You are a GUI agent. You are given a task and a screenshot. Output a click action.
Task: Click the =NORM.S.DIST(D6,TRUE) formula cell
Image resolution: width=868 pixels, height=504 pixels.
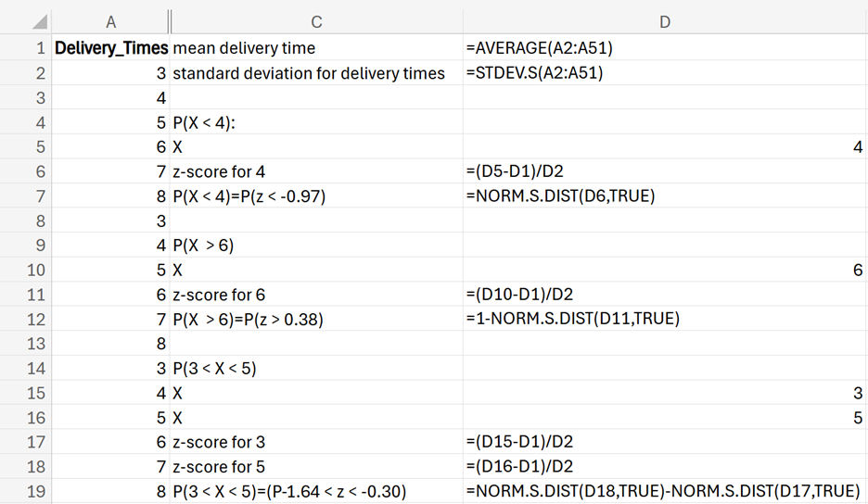(x=664, y=195)
